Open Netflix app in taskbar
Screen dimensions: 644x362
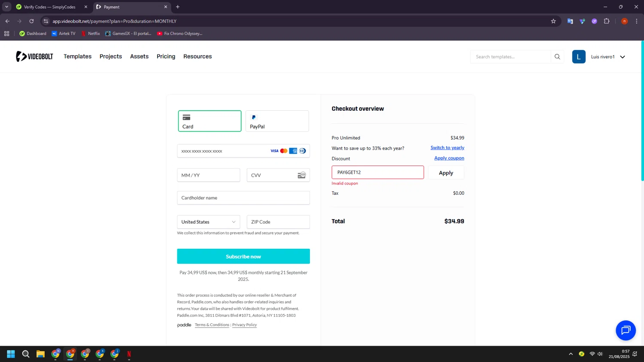coord(129,354)
